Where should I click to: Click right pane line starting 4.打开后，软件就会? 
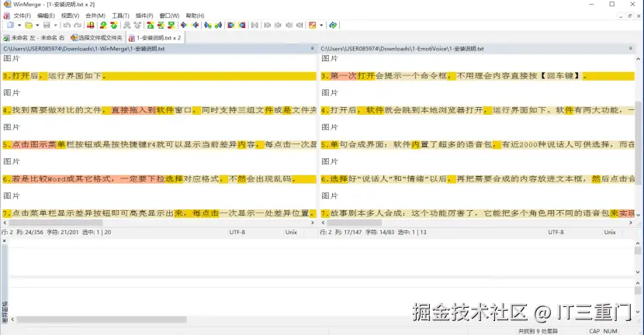(477, 110)
